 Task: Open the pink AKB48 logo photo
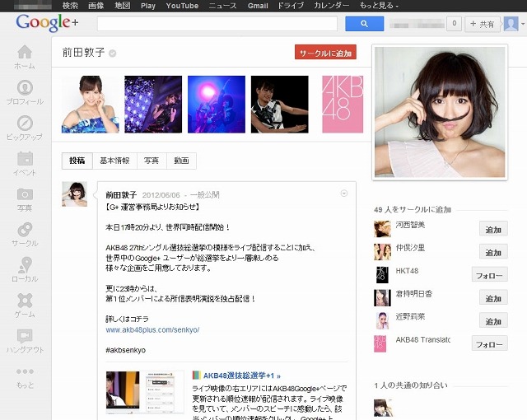(x=343, y=104)
